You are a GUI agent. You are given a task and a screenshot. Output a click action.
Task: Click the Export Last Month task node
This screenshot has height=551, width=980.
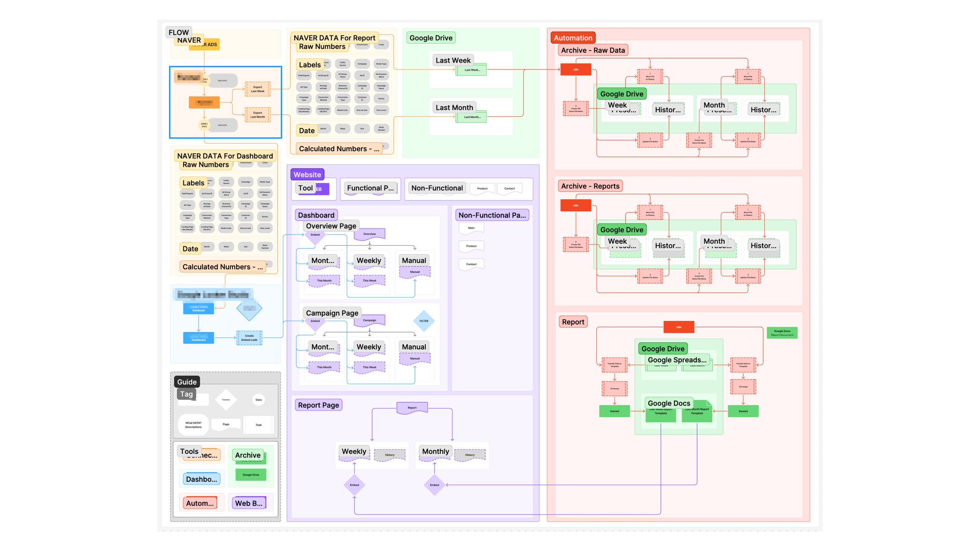257,115
